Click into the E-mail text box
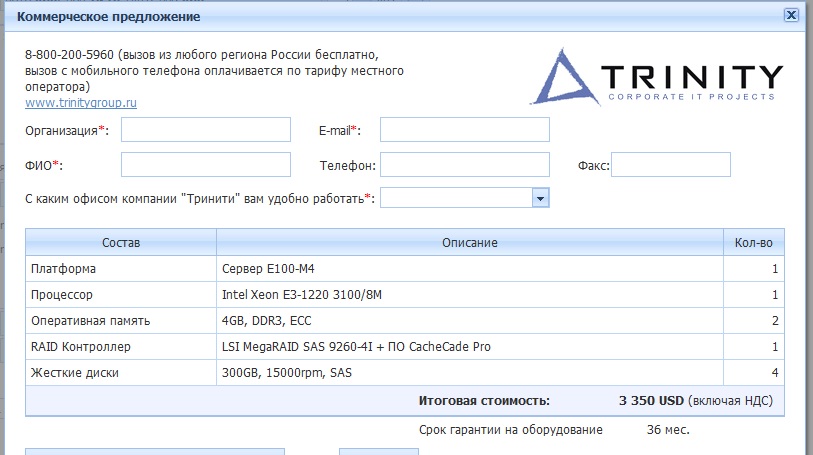The width and height of the screenshot is (813, 455). tap(464, 130)
